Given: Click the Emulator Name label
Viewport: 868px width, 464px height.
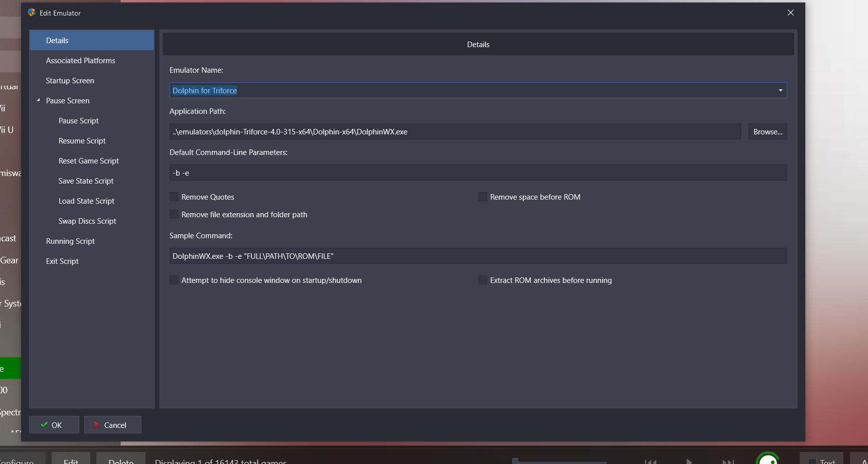Looking at the screenshot, I should 196,70.
